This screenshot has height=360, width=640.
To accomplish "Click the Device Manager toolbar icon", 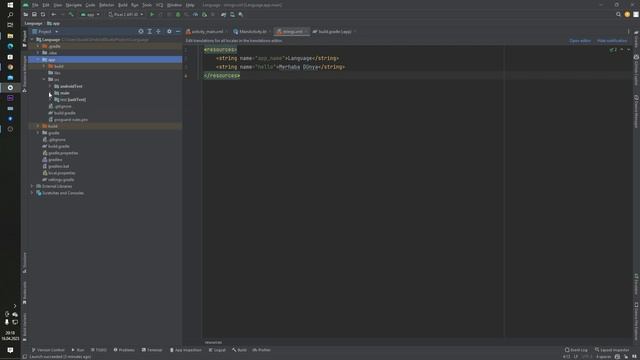I will pyautogui.click(x=232, y=14).
